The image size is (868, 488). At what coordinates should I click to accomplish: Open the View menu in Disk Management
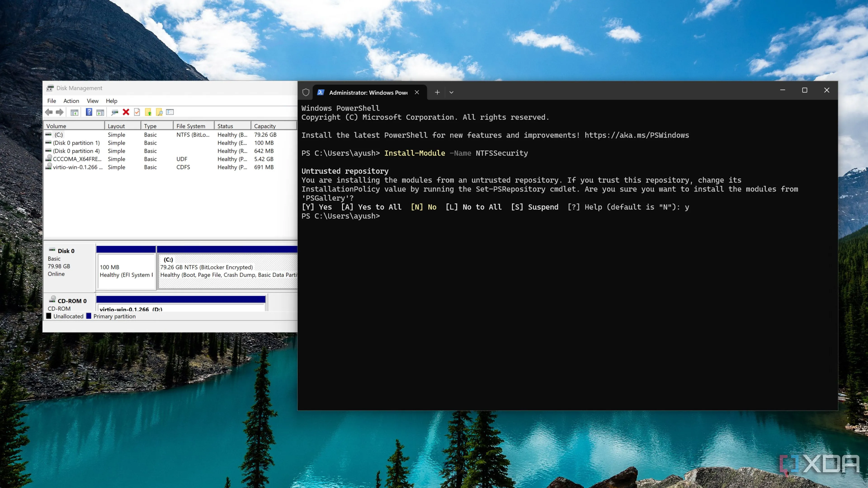(x=92, y=101)
